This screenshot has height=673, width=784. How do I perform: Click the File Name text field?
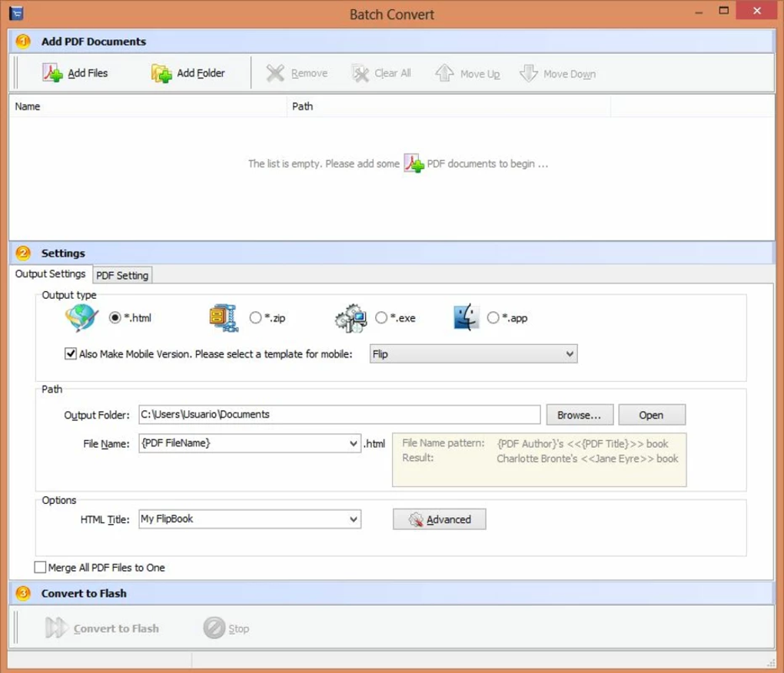[244, 443]
